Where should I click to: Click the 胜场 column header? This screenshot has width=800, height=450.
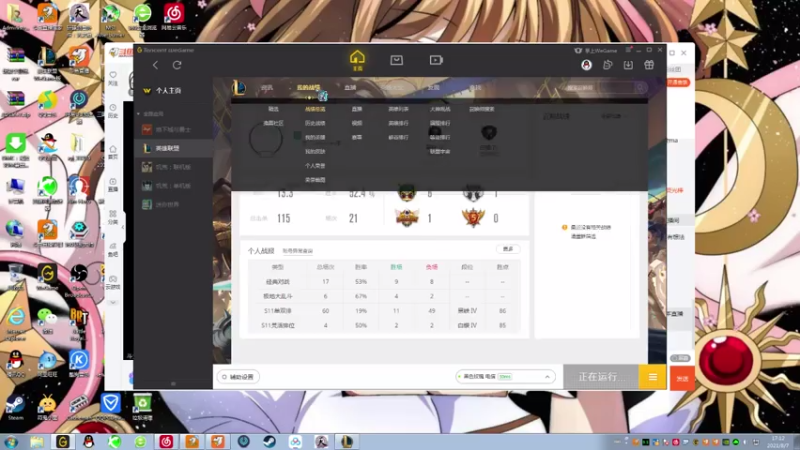396,267
